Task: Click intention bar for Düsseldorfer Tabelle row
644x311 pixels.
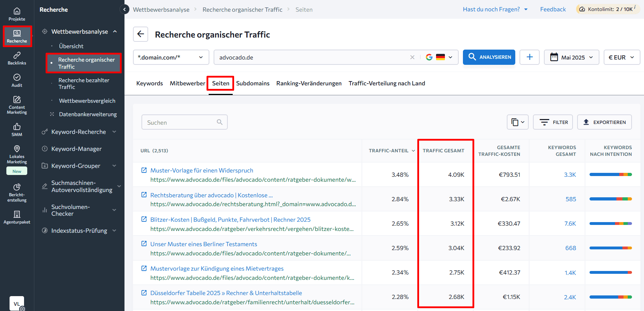Action: click(610, 297)
